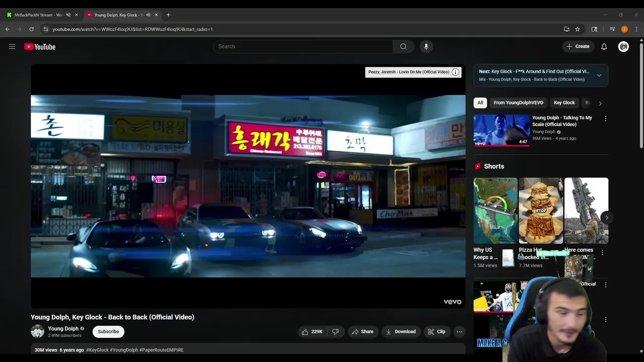This screenshot has width=644, height=362.
Task: Like the video with thumbs up
Action: (x=312, y=332)
